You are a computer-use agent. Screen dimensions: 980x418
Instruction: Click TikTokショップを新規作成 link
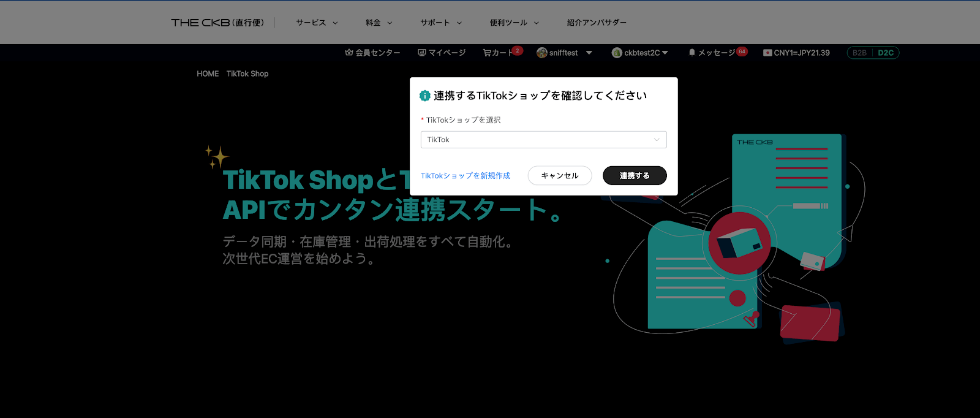pos(466,176)
